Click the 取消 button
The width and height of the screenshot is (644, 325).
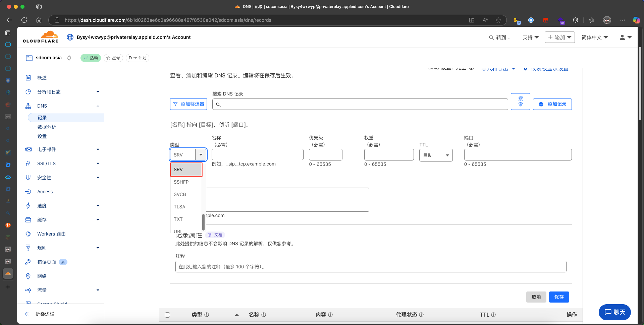[536, 297]
